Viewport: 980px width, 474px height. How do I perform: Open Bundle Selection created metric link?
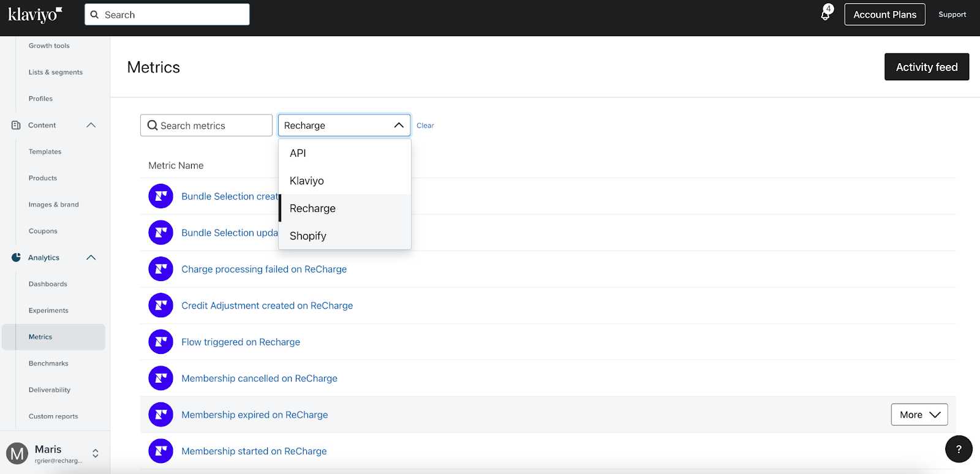pos(230,196)
